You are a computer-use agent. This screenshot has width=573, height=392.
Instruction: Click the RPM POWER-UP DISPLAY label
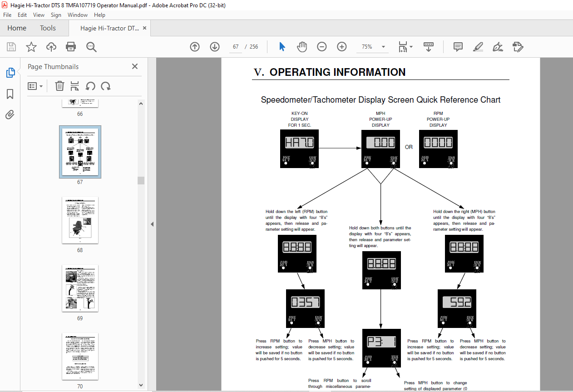coord(438,119)
